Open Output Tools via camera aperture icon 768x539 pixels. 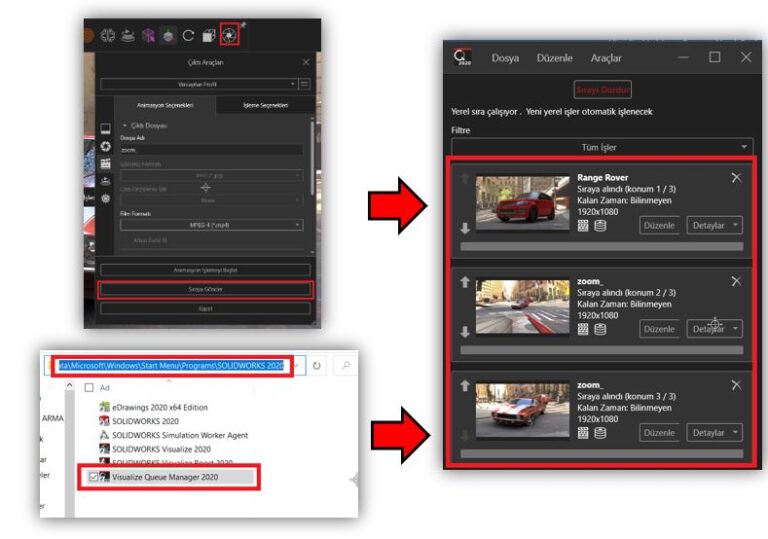[229, 35]
